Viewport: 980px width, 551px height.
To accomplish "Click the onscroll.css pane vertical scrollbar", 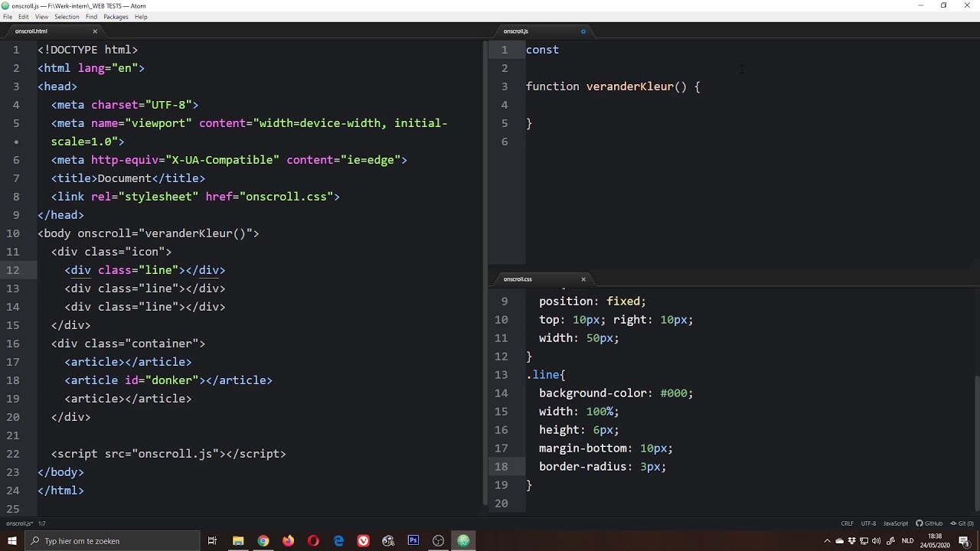I will (x=977, y=444).
